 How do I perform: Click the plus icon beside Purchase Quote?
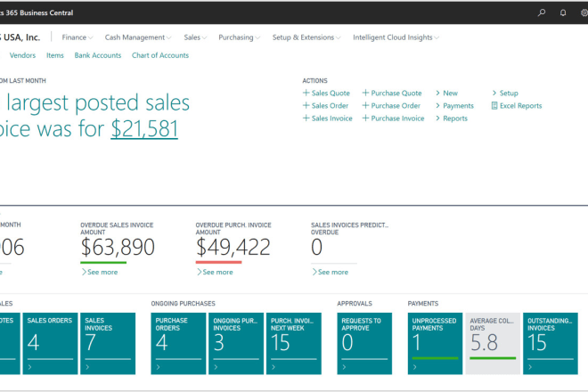coord(365,93)
